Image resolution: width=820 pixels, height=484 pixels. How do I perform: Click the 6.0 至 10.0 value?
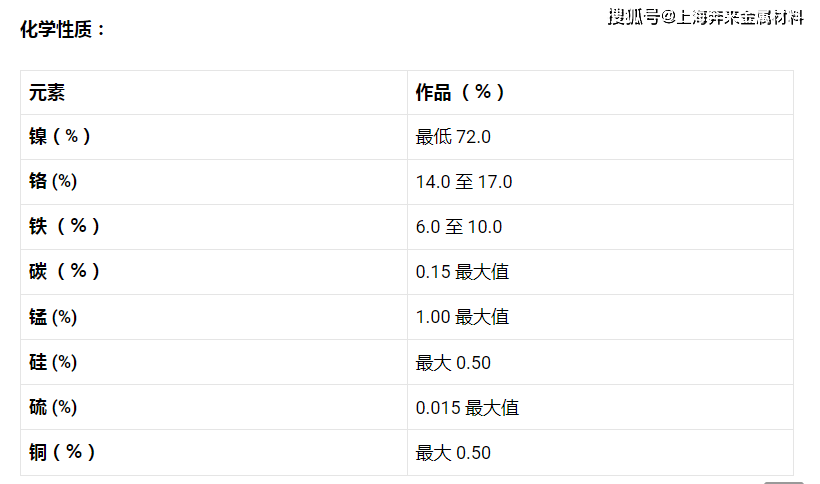(x=459, y=227)
